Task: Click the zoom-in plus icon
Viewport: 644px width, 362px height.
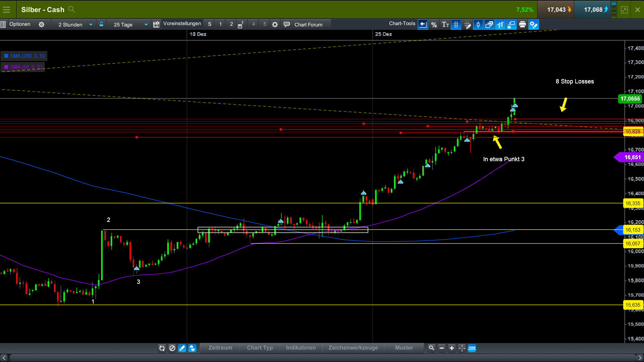Action: click(x=452, y=348)
